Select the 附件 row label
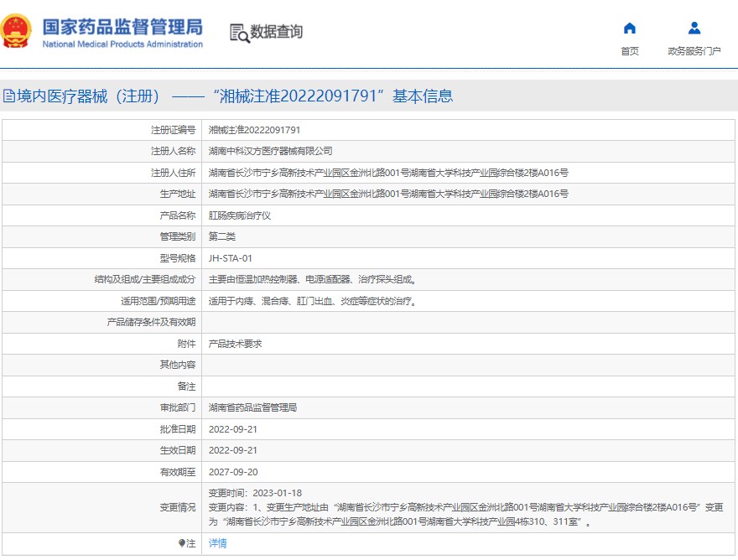738x560 pixels. tap(186, 344)
